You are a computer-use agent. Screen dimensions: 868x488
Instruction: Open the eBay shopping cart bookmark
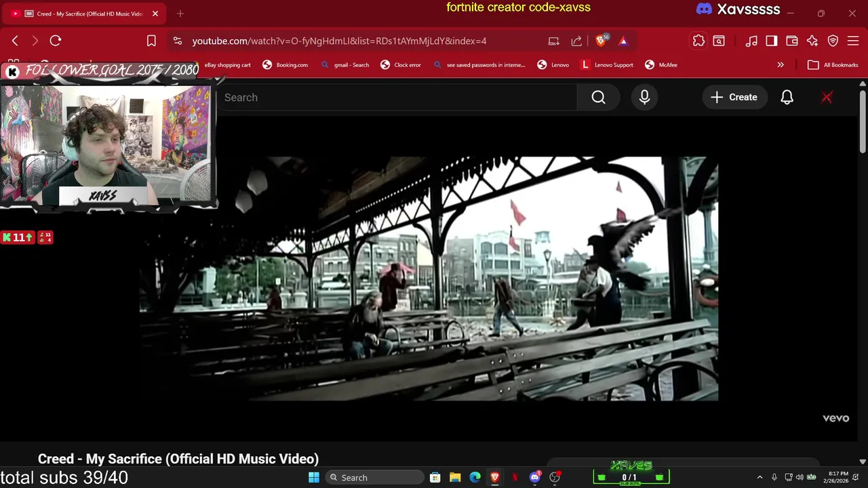[227, 65]
